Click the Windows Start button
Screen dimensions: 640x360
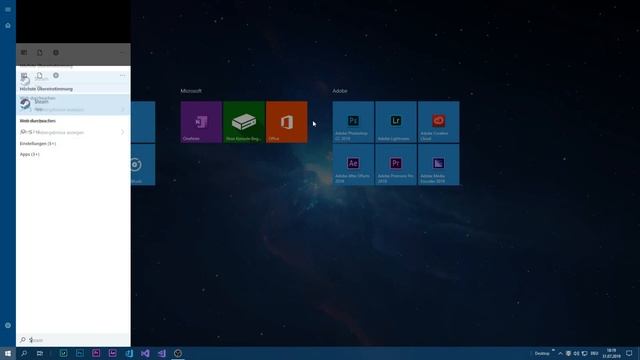tap(8, 353)
